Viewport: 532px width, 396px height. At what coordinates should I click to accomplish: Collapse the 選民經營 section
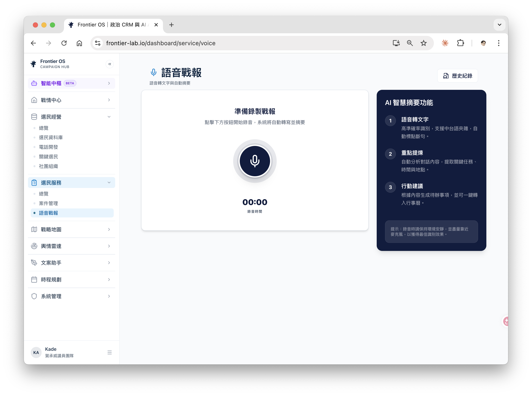point(71,117)
